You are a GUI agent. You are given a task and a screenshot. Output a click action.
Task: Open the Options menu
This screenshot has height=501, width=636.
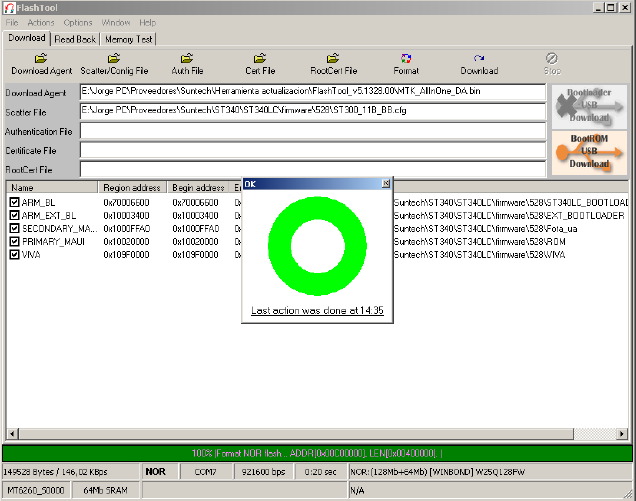[x=78, y=23]
